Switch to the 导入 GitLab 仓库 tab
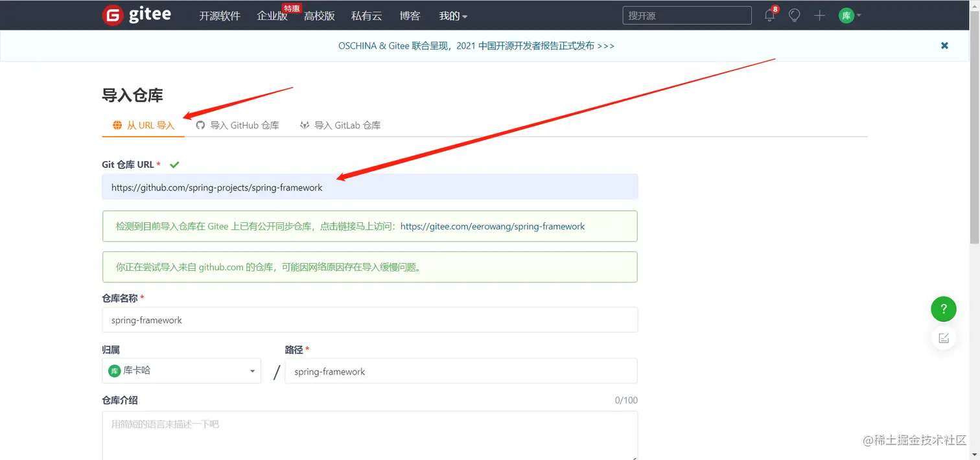Screen dimensions: 980x460 click(340, 125)
